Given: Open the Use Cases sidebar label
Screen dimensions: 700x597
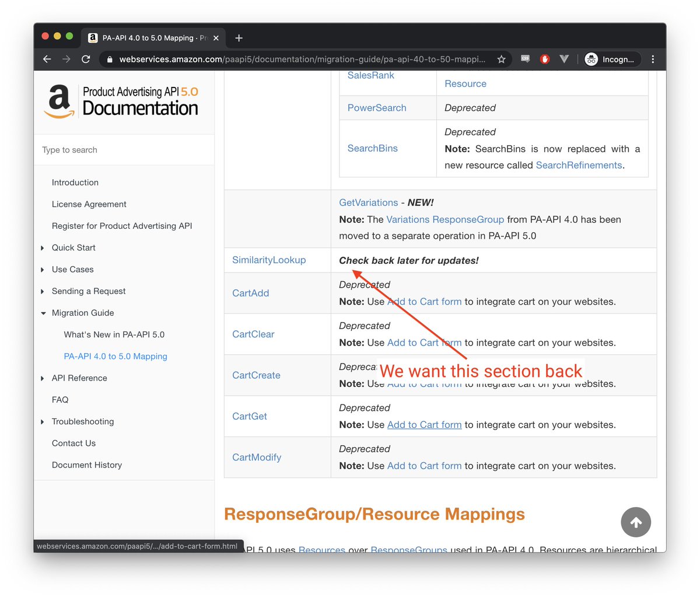Looking at the screenshot, I should pyautogui.click(x=73, y=270).
